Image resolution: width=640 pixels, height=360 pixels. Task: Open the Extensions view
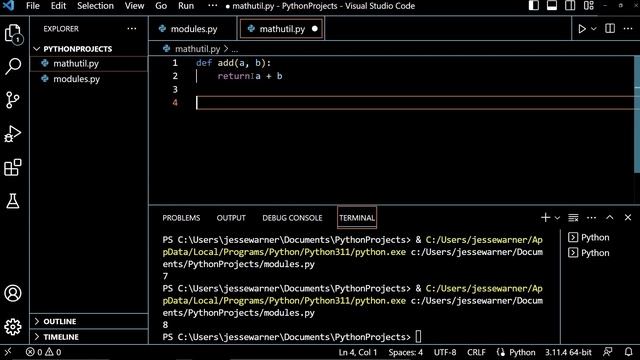(x=13, y=167)
